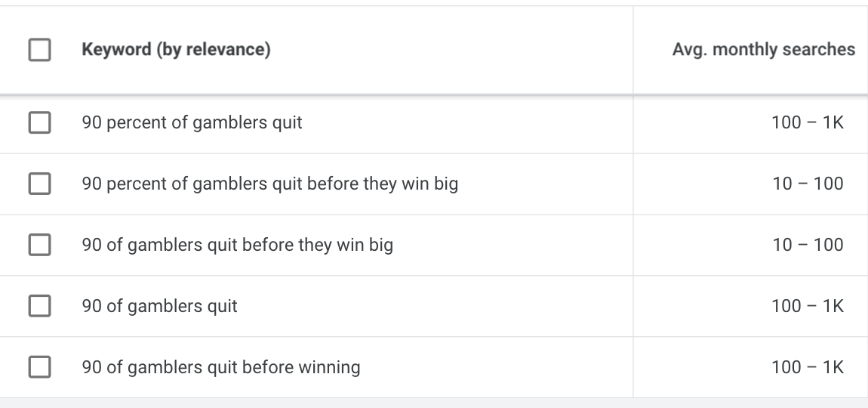Click search volume for "90 of gamblers quit before winning"
This screenshot has width=868, height=408.
coord(807,368)
